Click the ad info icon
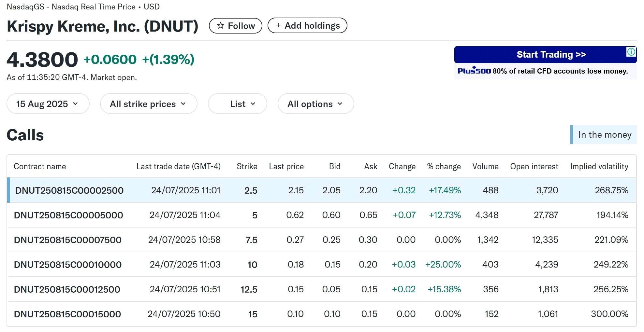This screenshot has width=644, height=332. pyautogui.click(x=631, y=52)
